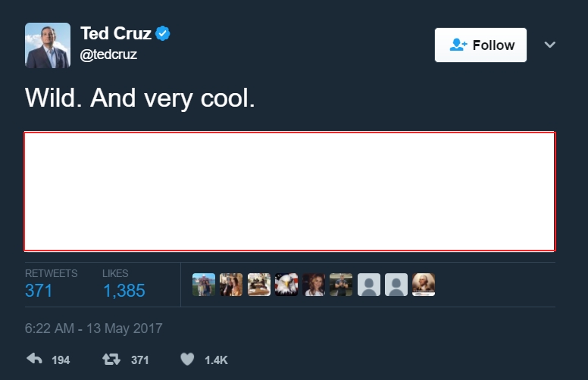Image resolution: width=588 pixels, height=380 pixels.
Task: Click the reply arrow icon
Action: pyautogui.click(x=34, y=359)
